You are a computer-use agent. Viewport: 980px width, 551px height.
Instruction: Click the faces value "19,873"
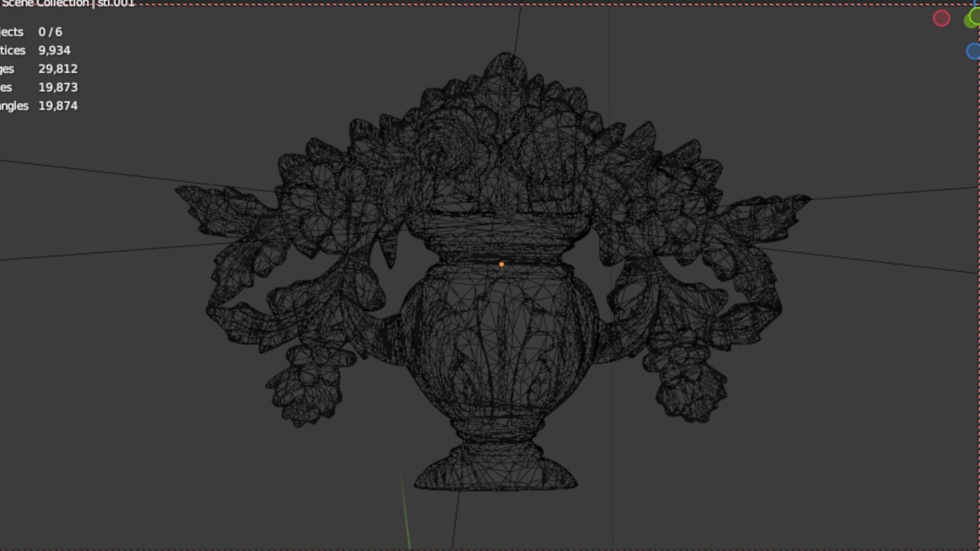(58, 87)
